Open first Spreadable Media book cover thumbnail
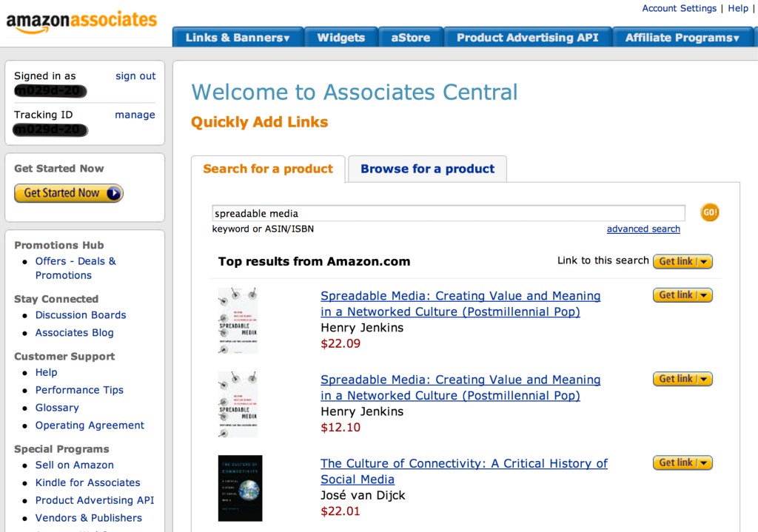The image size is (758, 532). pos(238,320)
